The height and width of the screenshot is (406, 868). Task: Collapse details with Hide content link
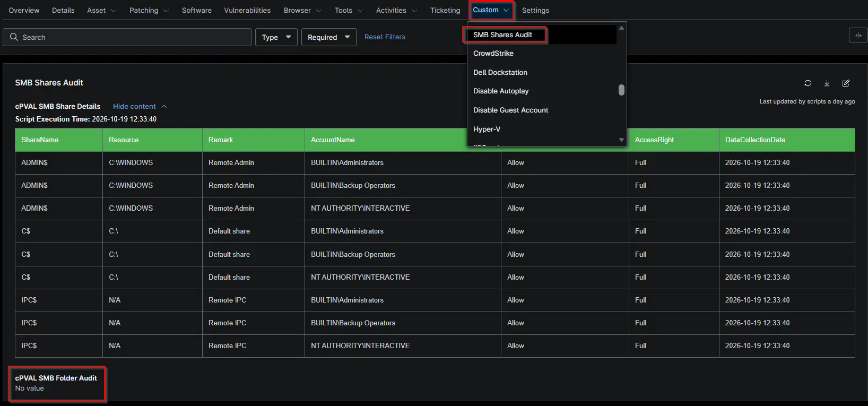[140, 106]
